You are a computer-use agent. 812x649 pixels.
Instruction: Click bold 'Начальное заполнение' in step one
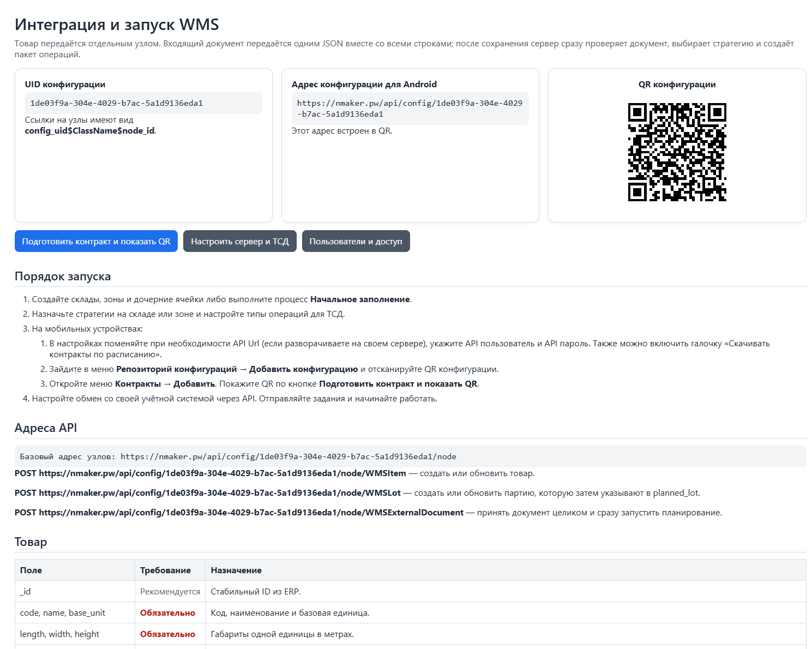360,299
